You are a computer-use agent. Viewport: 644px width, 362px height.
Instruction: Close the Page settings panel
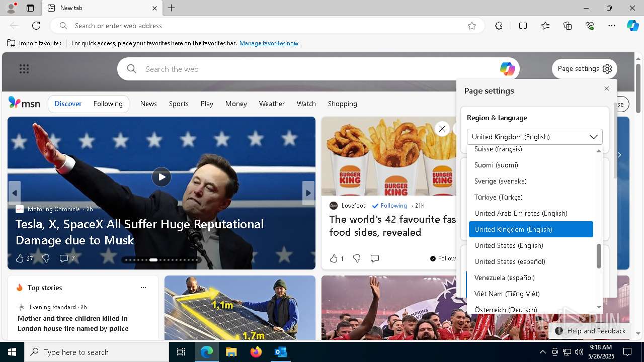click(607, 88)
